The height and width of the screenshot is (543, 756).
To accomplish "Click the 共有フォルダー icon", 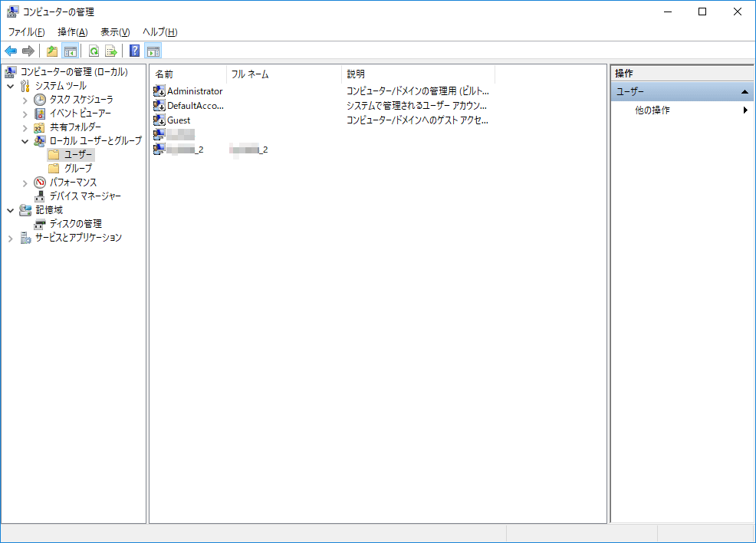I will 39,127.
